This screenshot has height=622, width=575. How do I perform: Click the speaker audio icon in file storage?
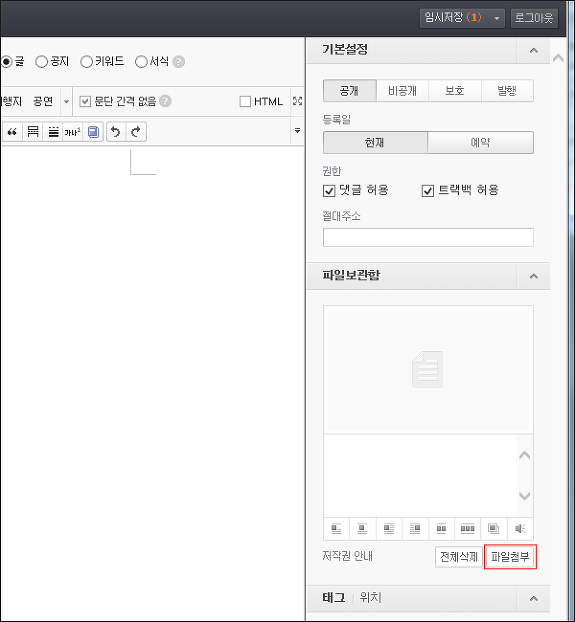(520, 529)
